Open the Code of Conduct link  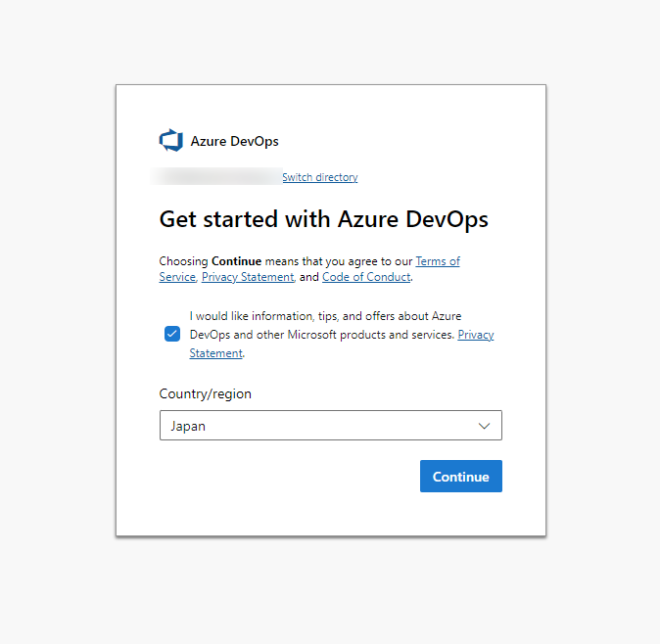(366, 277)
